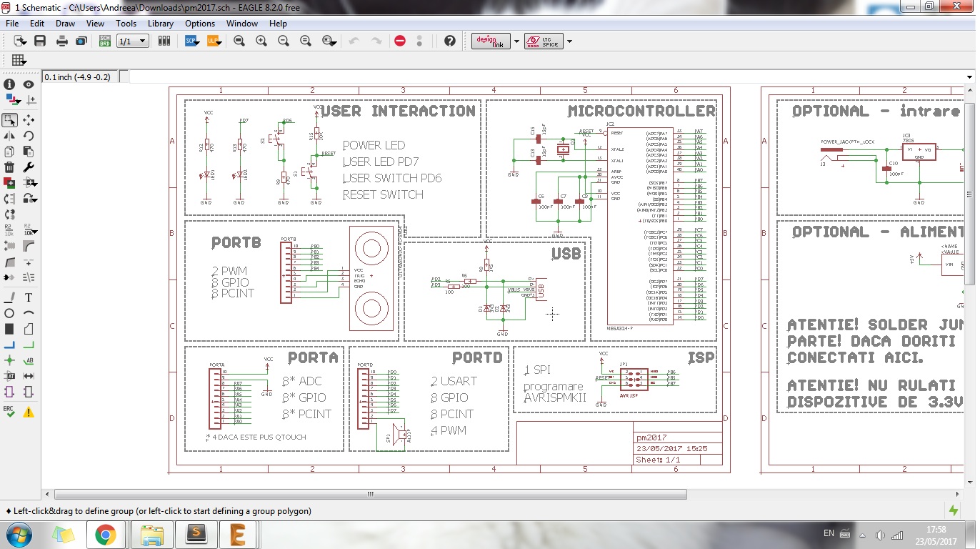This screenshot has width=980, height=549.
Task: Zoom in with the plus magnifier
Action: click(x=261, y=41)
